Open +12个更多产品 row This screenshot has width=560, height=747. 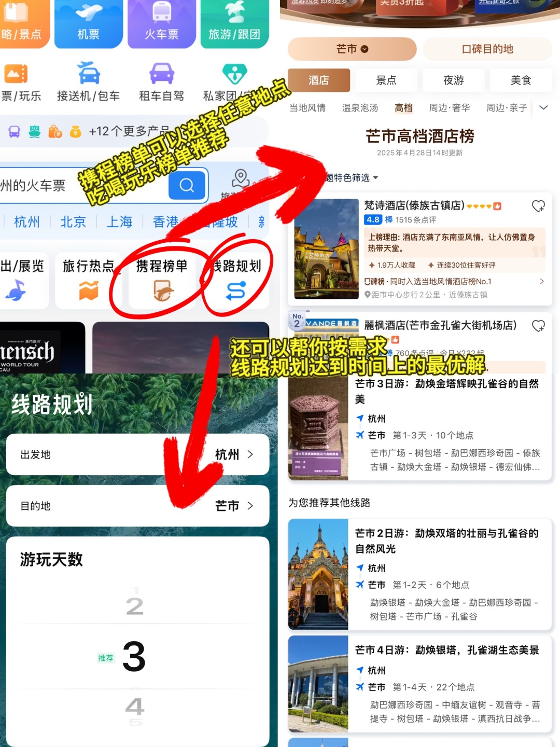point(134,131)
